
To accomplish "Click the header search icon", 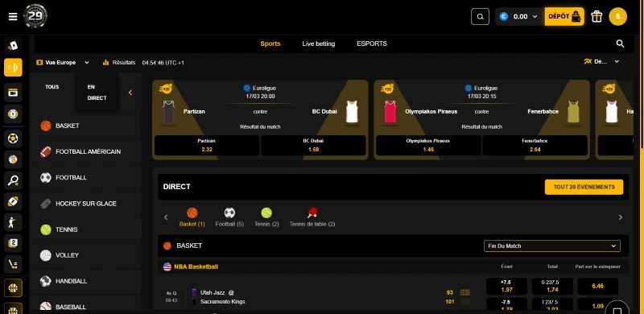I will [x=480, y=17].
